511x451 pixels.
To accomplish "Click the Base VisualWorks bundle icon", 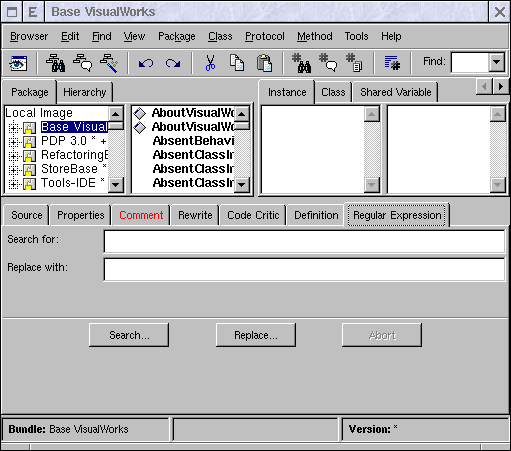I will click(x=29, y=128).
